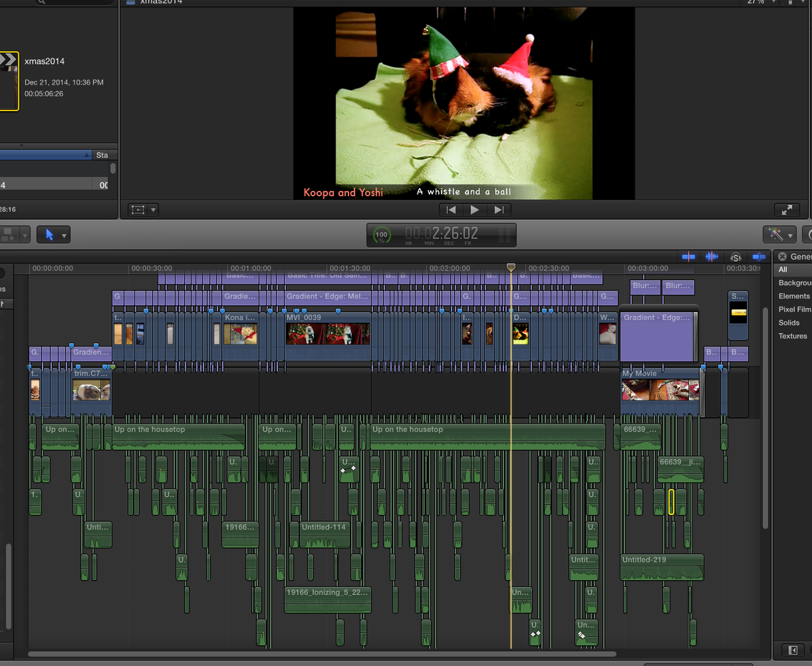Select the Elements generators category

click(794, 296)
